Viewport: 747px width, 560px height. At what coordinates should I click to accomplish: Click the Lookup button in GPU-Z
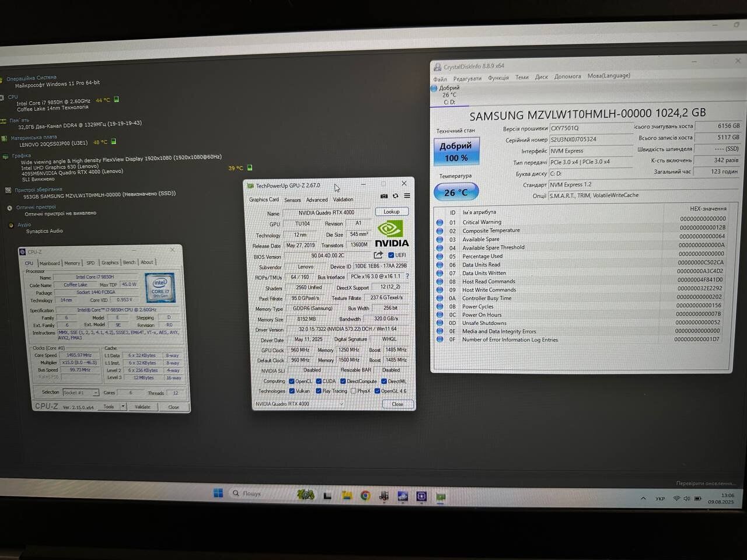[x=392, y=212]
